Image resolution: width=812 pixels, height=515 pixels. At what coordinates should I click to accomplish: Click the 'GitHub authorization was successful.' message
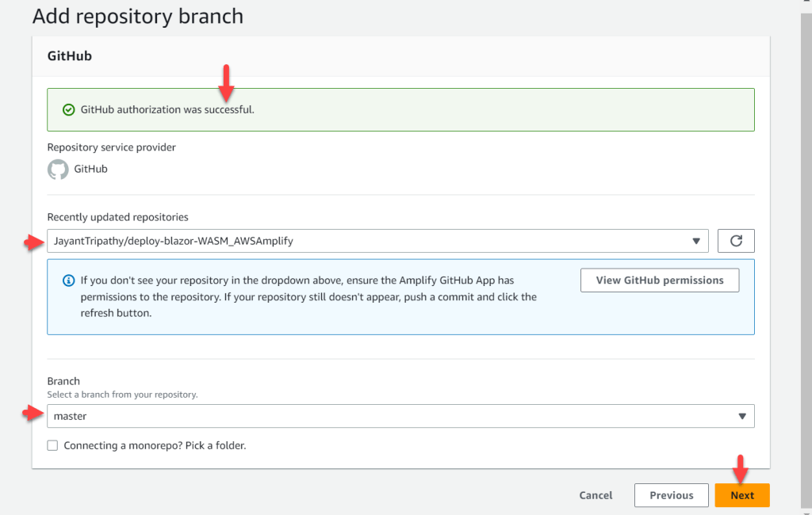167,109
